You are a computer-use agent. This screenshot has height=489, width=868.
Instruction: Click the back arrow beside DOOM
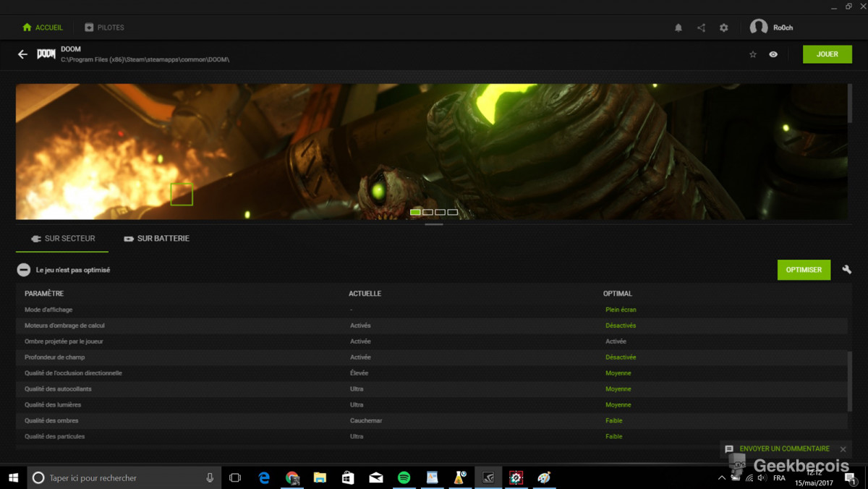pos(23,54)
